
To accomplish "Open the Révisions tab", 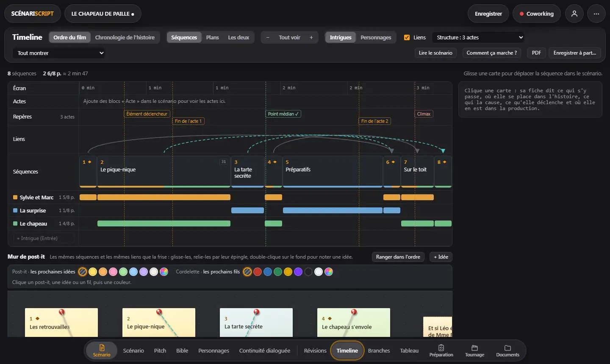I will coord(315,350).
